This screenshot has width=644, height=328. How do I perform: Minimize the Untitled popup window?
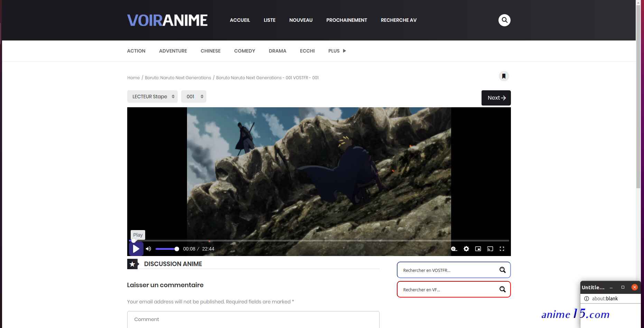(x=611, y=288)
